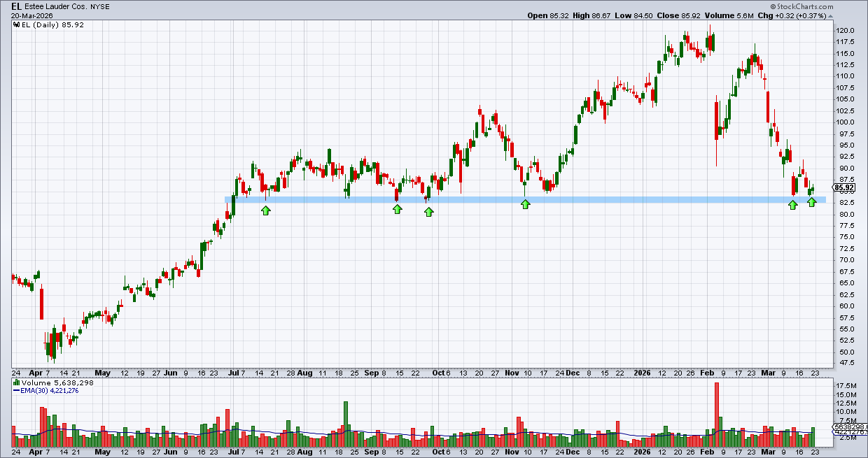Click the 105.0 price axis label
Image resolution: width=868 pixels, height=458 pixels.
tap(846, 99)
